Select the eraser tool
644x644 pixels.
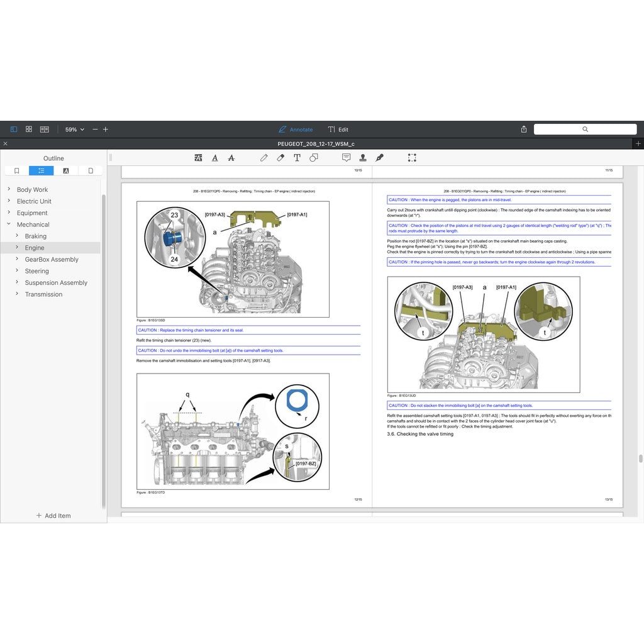click(x=280, y=158)
